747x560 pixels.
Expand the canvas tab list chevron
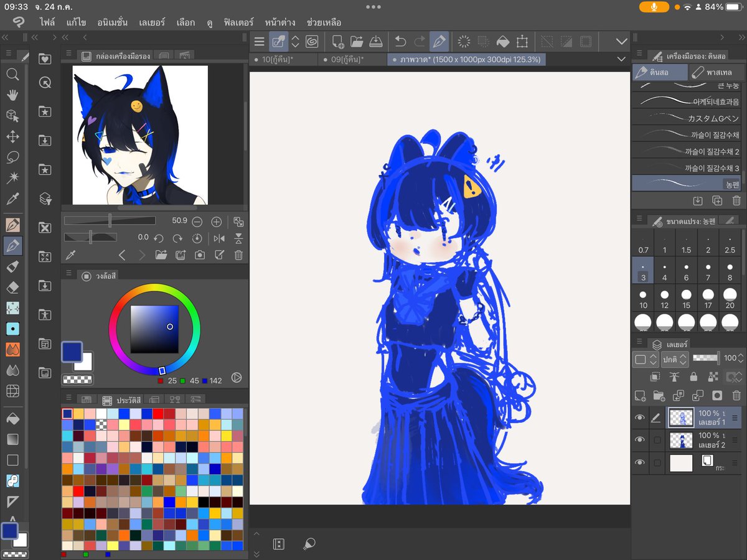[x=621, y=59]
